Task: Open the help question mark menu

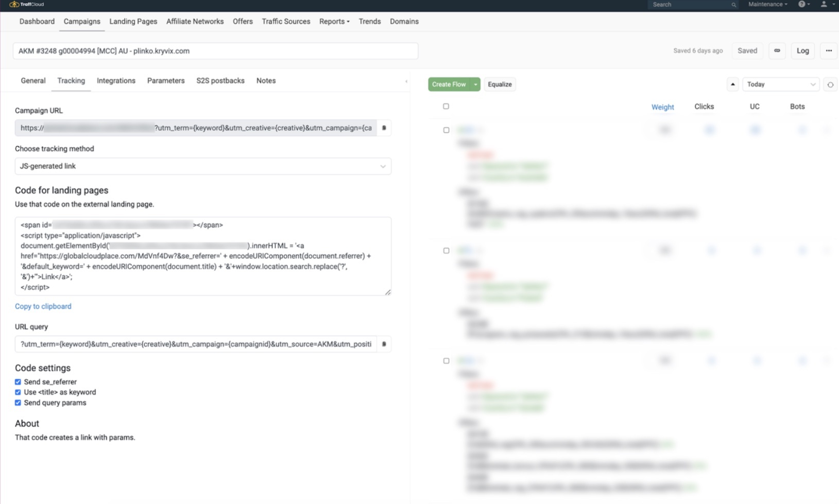Action: 804,4
